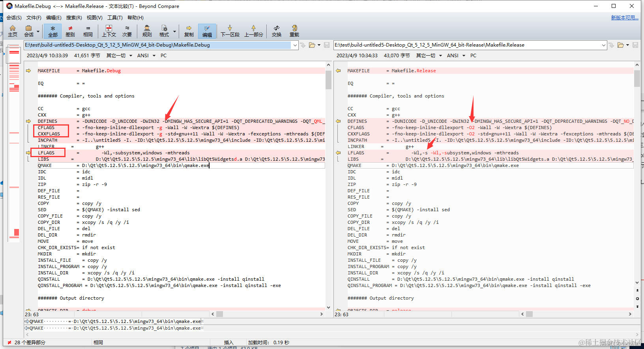This screenshot has width=644, height=349.
Task: Open the 工具(T) menu
Action: (x=115, y=18)
